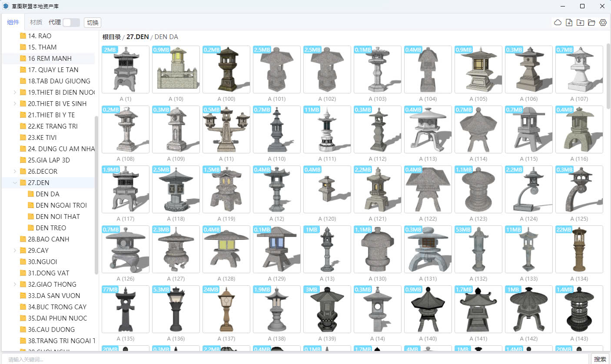This screenshot has height=364, width=611.
Task: Click the folder icon beside DEN NGOAI TROI
Action: coord(31,205)
